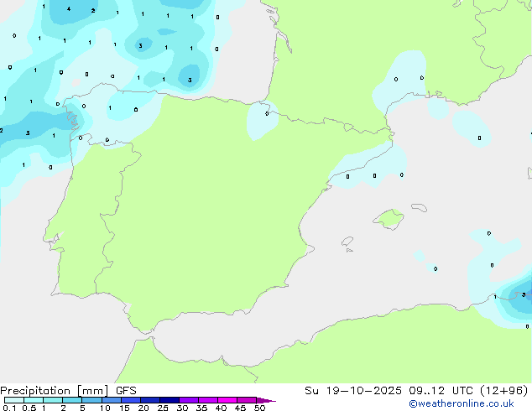Click the '25' legend scale label

point(163,408)
